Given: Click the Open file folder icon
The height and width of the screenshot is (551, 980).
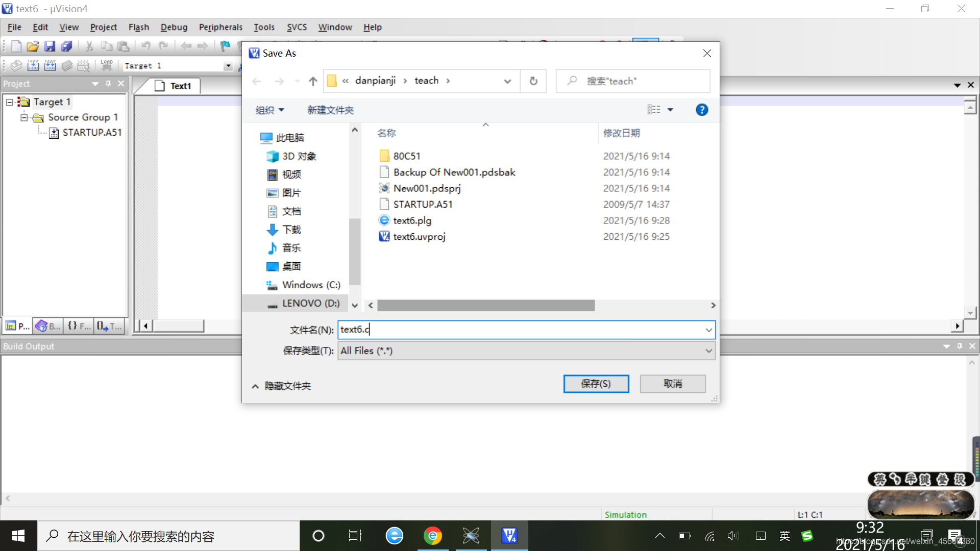Looking at the screenshot, I should (x=33, y=46).
